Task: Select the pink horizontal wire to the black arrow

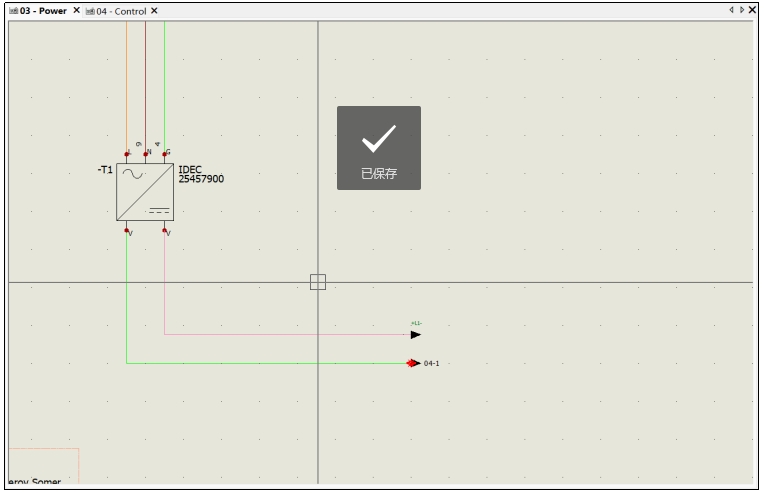Action: (x=287, y=335)
